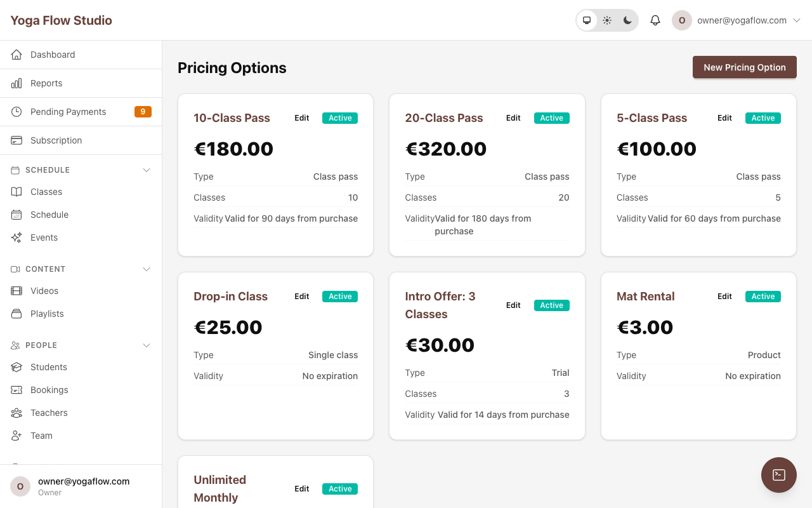Screen dimensions: 812x508
Task: Click Active badge on Mat Rental
Action: [763, 297]
